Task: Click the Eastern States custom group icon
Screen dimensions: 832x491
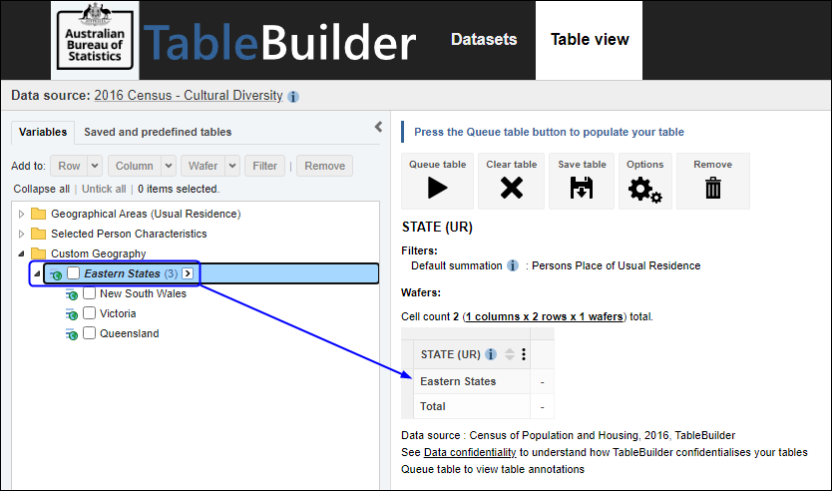Action: pyautogui.click(x=56, y=274)
